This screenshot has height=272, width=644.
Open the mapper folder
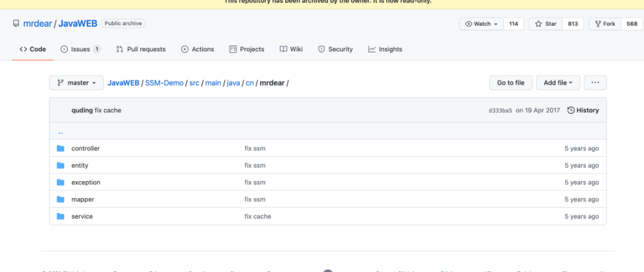82,199
